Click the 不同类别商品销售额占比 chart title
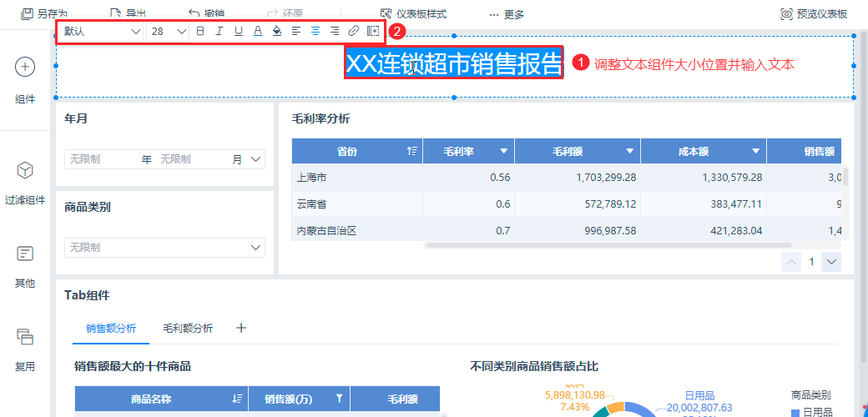868x417 pixels. click(534, 366)
